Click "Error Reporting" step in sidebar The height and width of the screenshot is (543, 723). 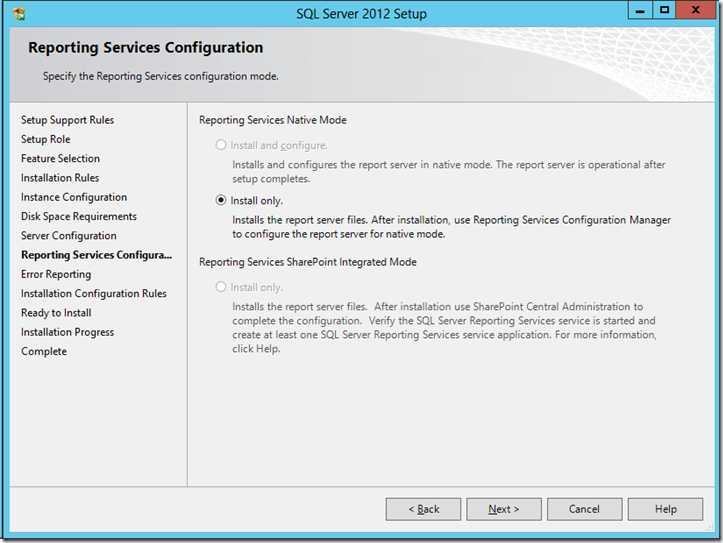pyautogui.click(x=56, y=274)
